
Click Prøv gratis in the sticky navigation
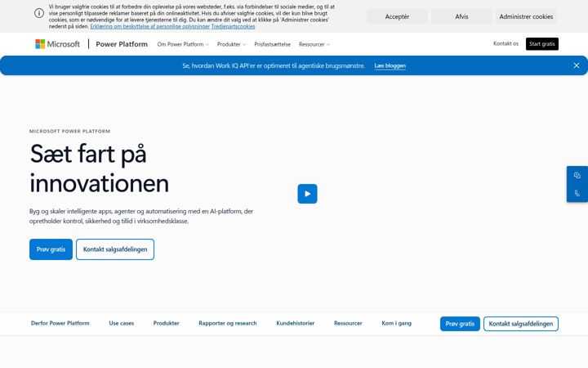click(460, 324)
